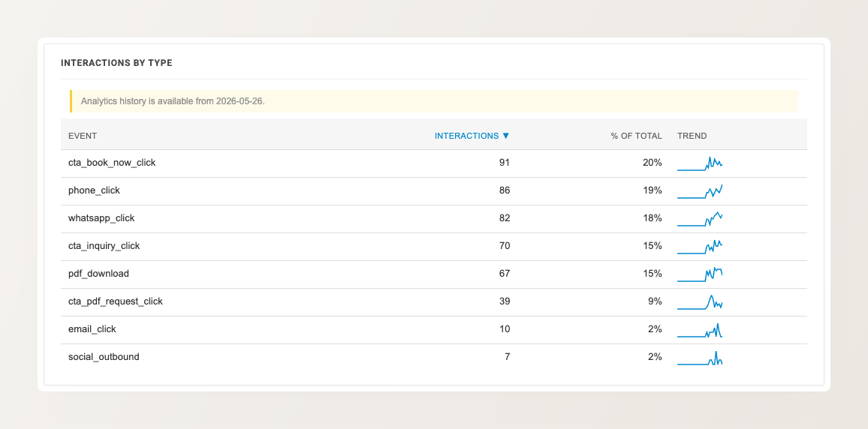This screenshot has height=429, width=868.
Task: Click the 15% share in cta_inquiry_click row
Action: pyautogui.click(x=652, y=245)
